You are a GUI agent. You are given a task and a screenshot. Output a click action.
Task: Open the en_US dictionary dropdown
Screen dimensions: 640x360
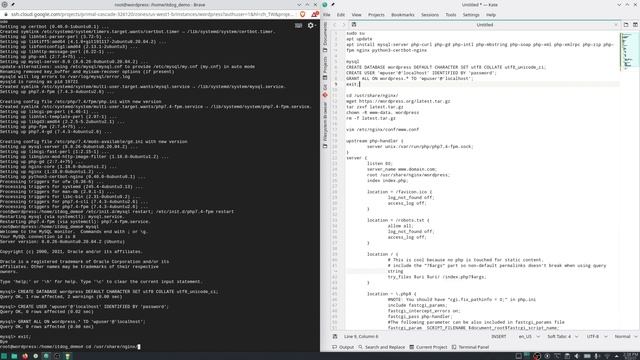529,336
